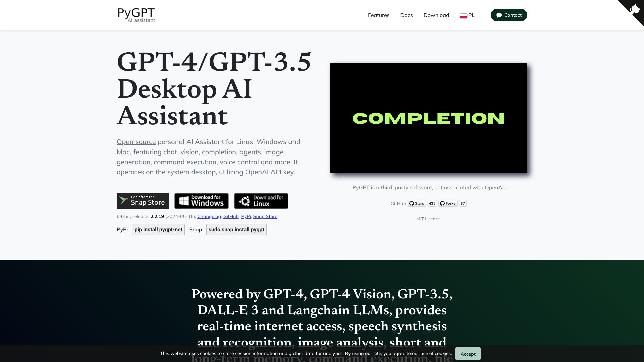Click the Accept cookies button
The image size is (644, 362).
coord(468,353)
